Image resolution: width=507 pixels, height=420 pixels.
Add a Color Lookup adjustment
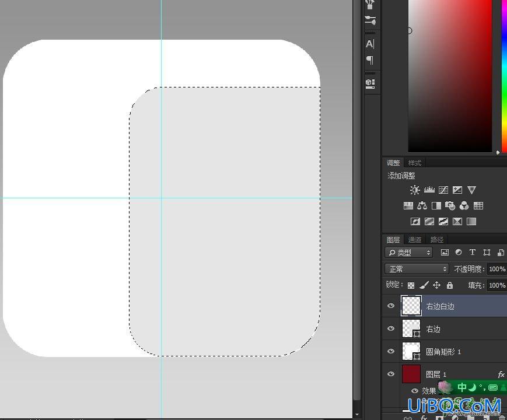[x=478, y=206]
